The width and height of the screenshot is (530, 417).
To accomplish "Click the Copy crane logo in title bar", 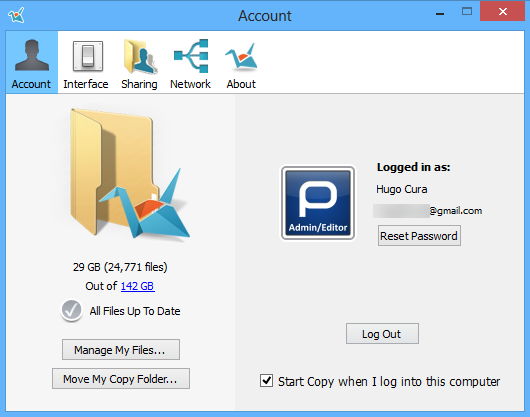I will click(17, 15).
